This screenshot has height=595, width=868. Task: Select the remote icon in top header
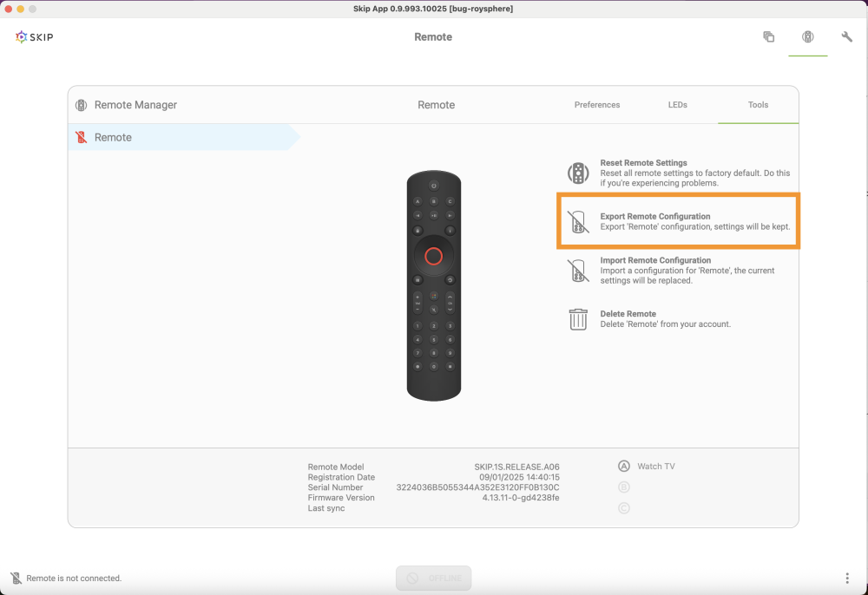[807, 37]
